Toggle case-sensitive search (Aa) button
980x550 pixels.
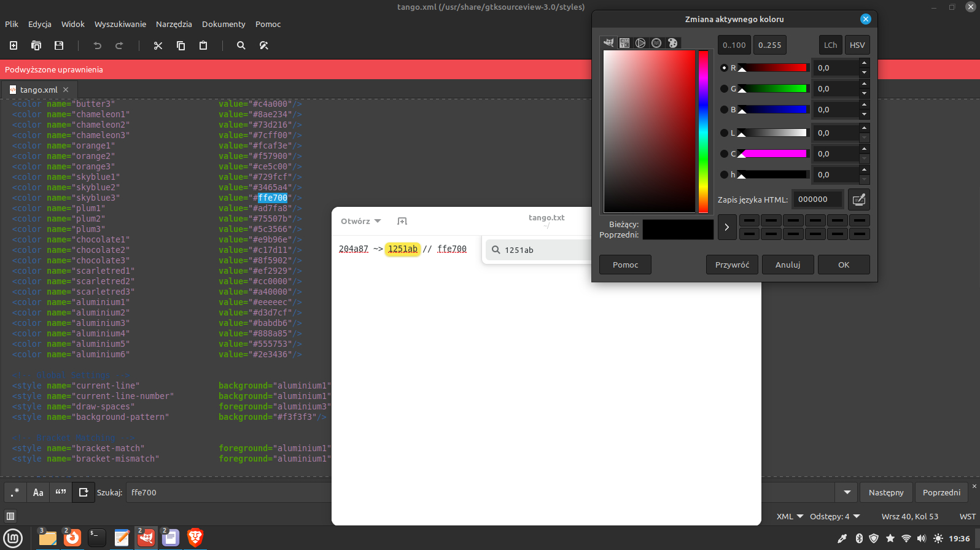pos(38,492)
